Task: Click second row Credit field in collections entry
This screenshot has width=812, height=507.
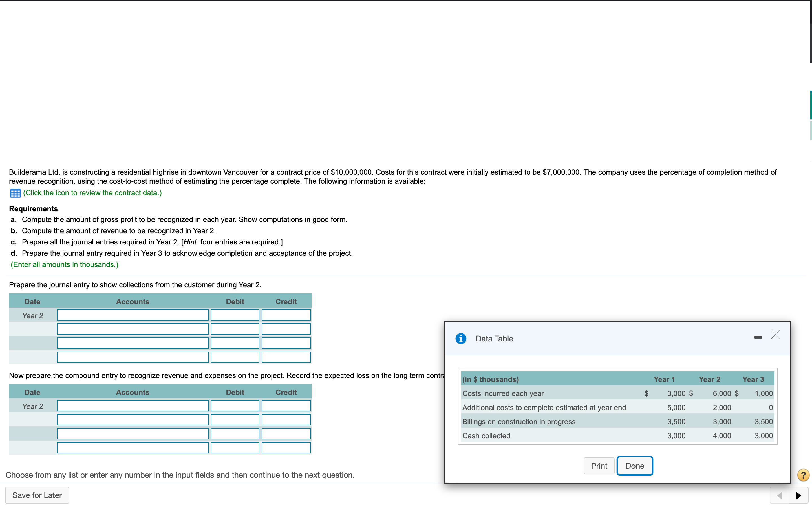Action: pyautogui.click(x=286, y=329)
